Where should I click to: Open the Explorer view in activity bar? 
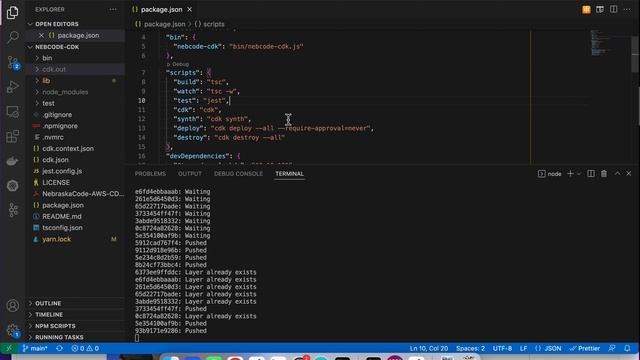tap(13, 13)
